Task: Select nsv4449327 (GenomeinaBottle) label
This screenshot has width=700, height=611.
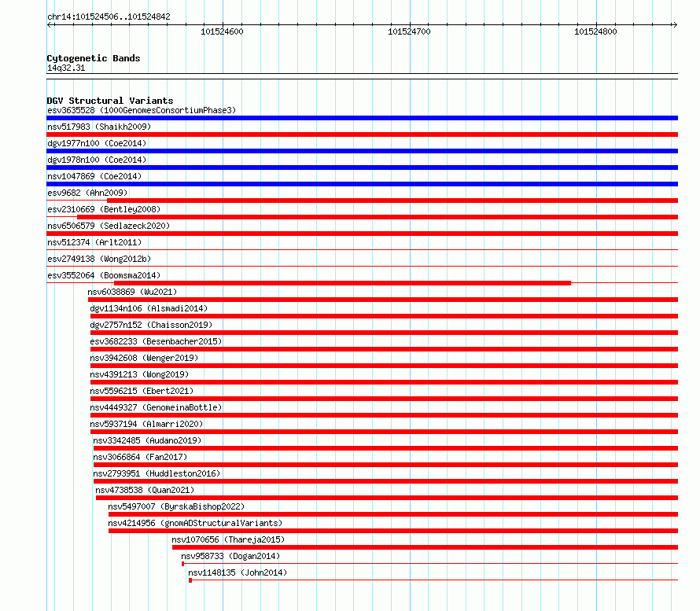Action: click(156, 407)
